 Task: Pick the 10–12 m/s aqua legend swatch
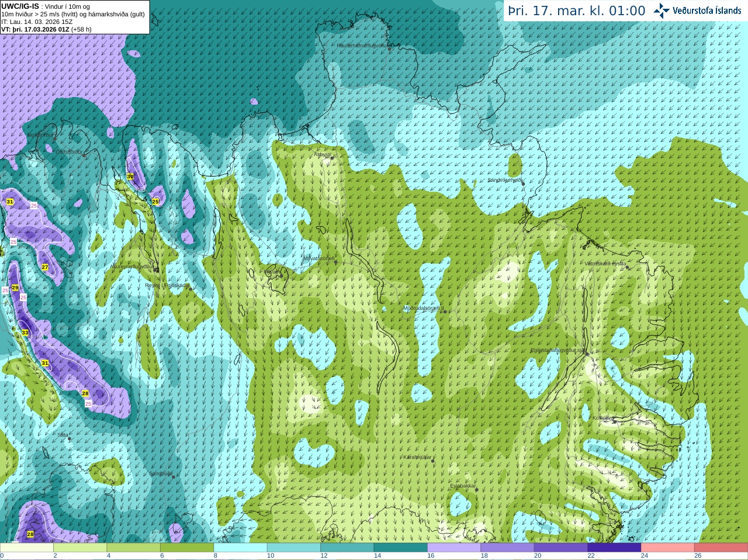pyautogui.click(x=294, y=548)
